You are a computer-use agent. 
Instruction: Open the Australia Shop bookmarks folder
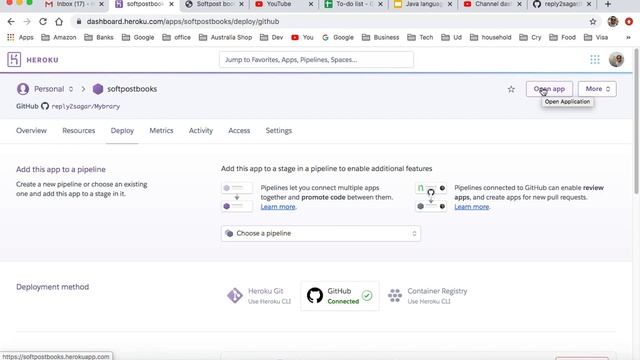[x=225, y=37]
